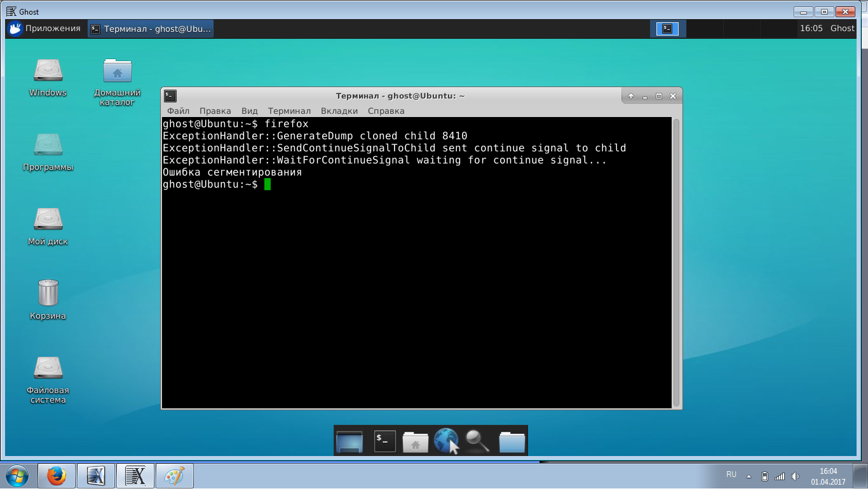Click the green terminal cursor prompt
Image resolution: width=868 pixels, height=491 pixels.
click(268, 184)
